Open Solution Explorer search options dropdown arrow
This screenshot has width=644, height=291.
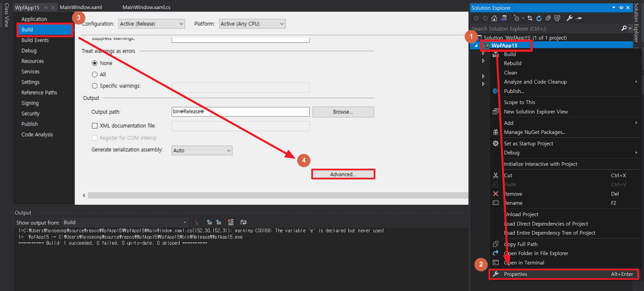pos(630,28)
